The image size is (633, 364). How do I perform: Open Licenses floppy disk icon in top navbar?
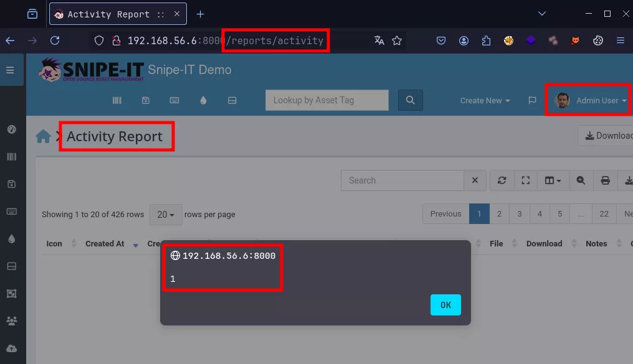click(146, 100)
